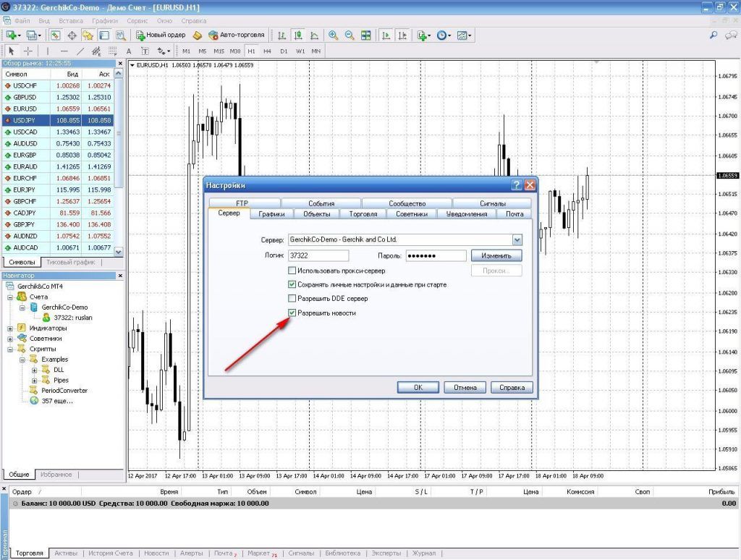Viewport: 741px width, 560px height.
Task: Click the Zoom Out magnifier toolbar icon
Action: pos(350,35)
